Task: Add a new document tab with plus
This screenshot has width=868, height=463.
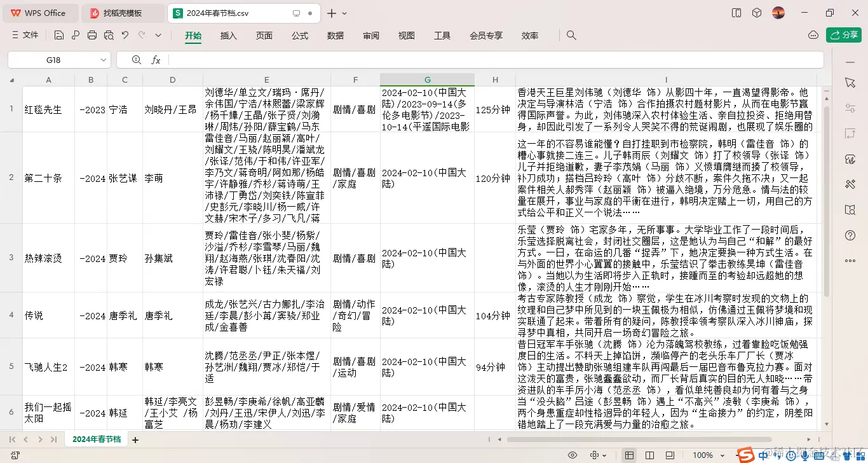Action: (332, 13)
